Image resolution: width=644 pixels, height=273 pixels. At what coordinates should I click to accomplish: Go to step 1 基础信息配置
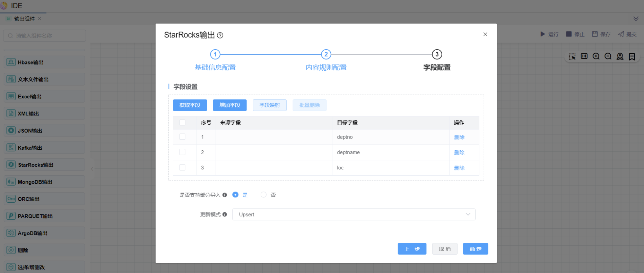click(215, 54)
